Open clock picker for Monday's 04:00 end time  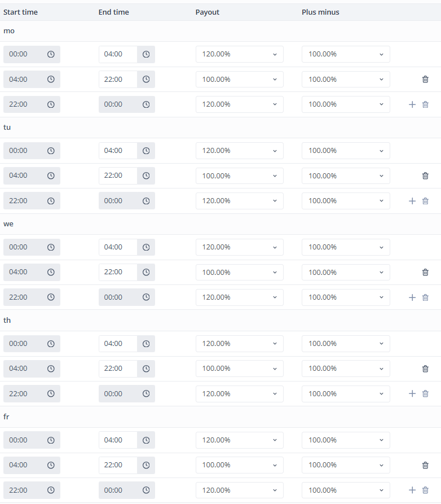pos(146,54)
